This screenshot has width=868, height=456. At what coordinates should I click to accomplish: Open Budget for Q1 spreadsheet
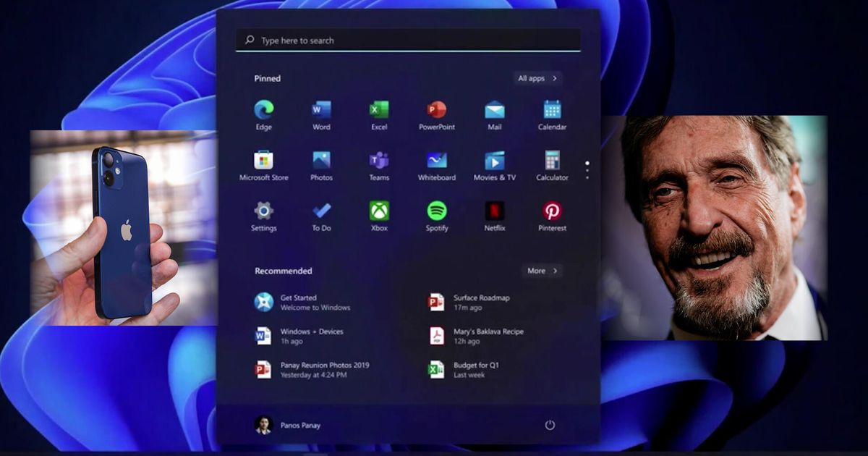click(475, 370)
